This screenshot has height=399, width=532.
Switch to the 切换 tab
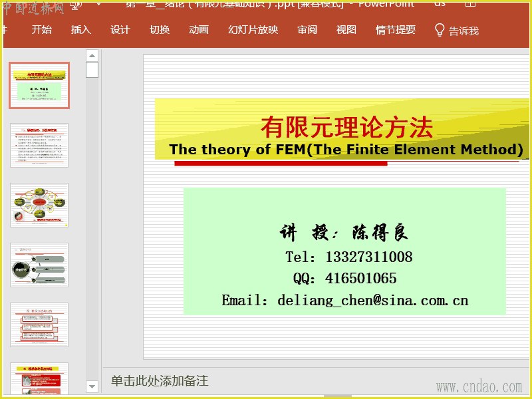pos(160,30)
